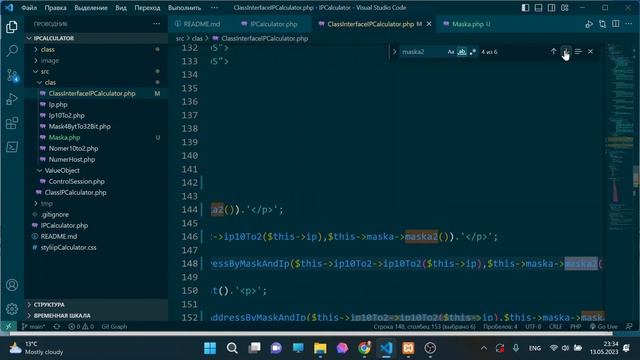The height and width of the screenshot is (360, 640).
Task: Show more menu items ellipsis
Action: click(214, 8)
